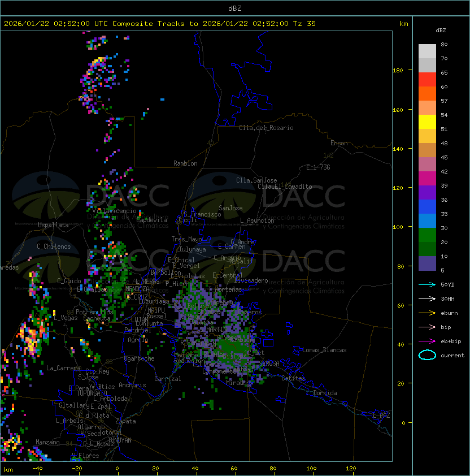Click the '50YD' legend label

(447, 284)
